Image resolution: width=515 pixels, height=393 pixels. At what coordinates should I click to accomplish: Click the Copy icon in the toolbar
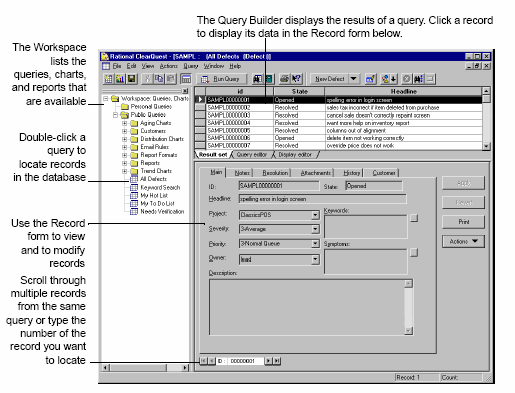[159, 79]
